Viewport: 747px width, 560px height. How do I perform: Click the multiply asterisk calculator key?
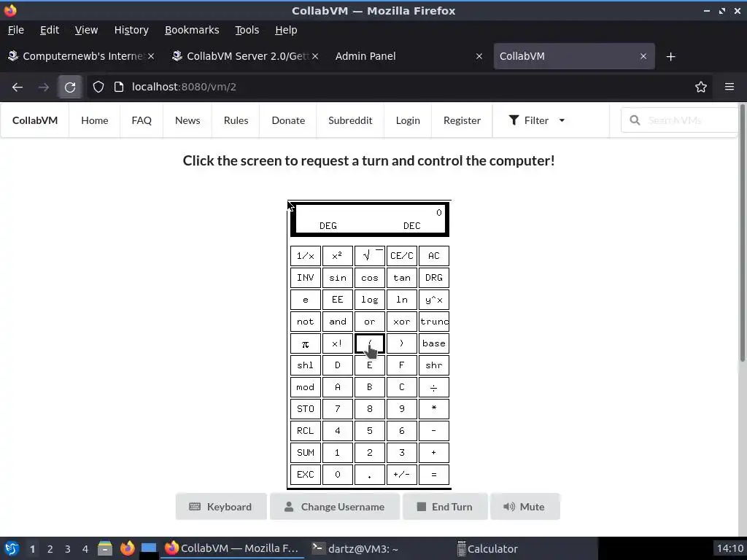tap(433, 409)
